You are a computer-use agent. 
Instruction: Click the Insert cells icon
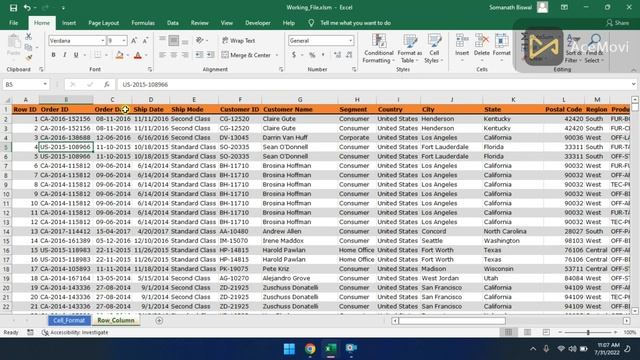462,49
